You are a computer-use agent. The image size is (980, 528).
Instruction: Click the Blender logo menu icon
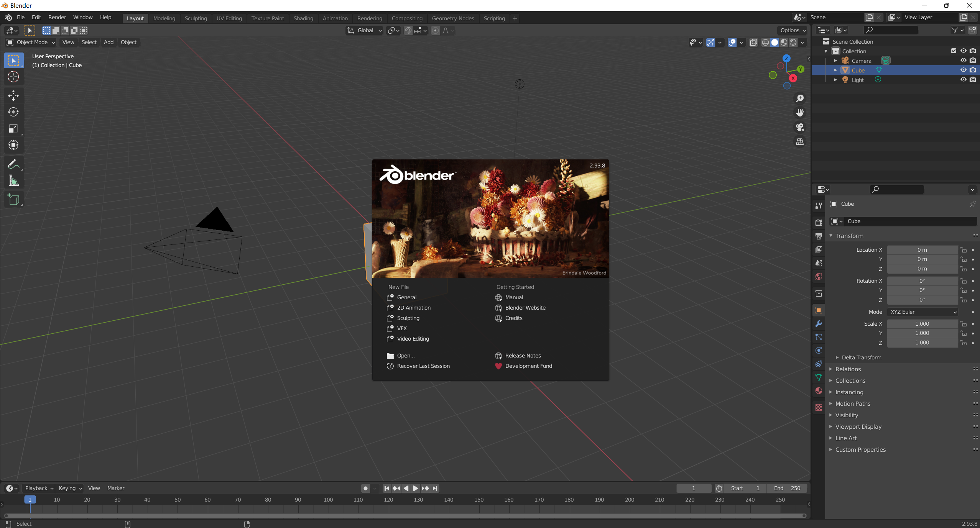pos(8,18)
